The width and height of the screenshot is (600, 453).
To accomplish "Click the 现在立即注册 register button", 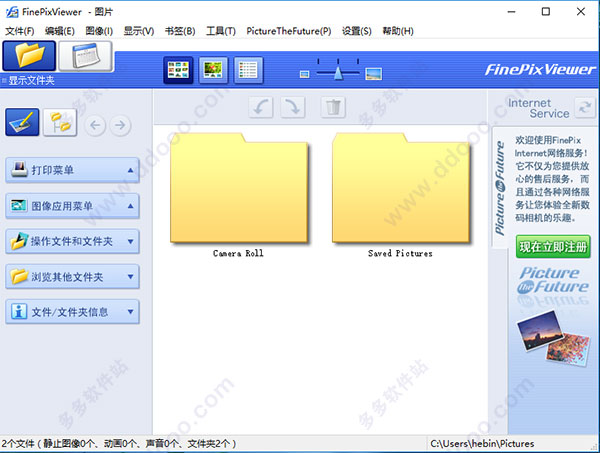I will 553,246.
